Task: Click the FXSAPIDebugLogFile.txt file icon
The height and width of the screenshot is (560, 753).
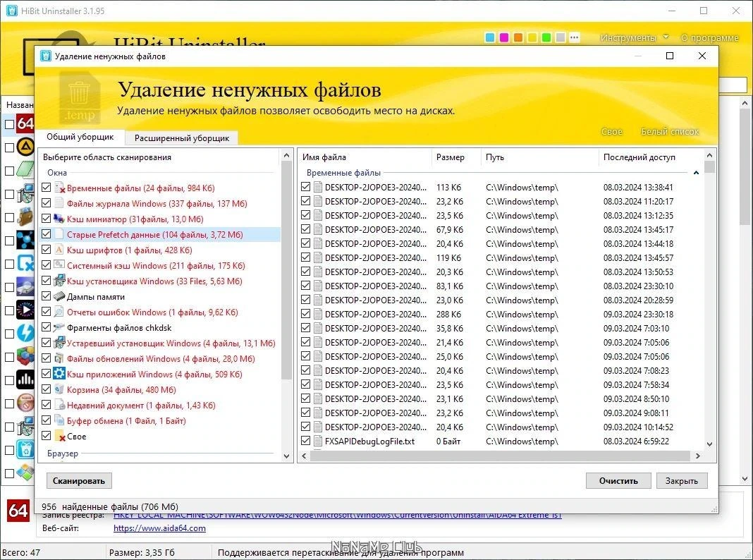Action: click(x=317, y=441)
